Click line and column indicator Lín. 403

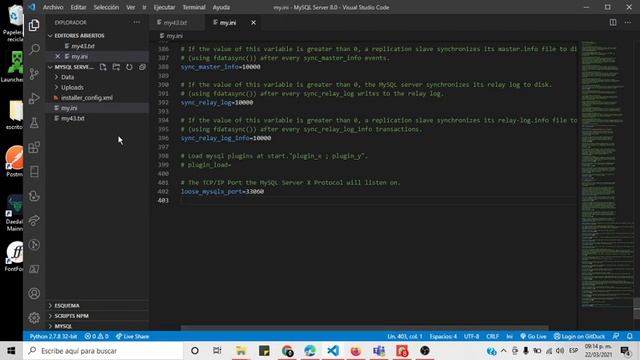(x=405, y=336)
